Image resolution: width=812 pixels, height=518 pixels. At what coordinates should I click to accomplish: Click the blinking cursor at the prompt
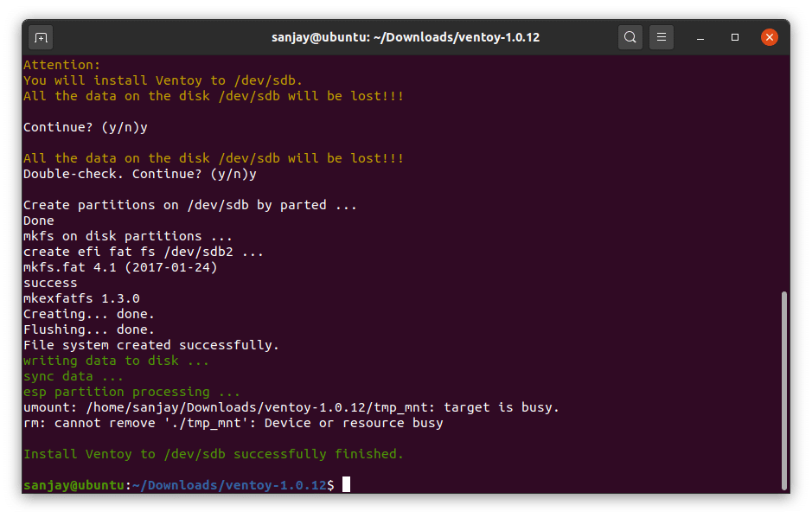tap(346, 485)
